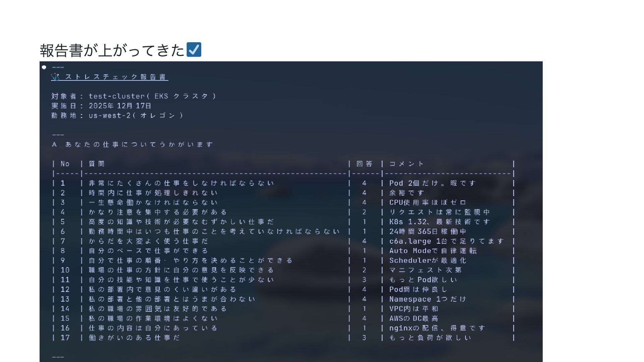Click the No column header
Screen dimensions: 644x362
(x=65, y=164)
